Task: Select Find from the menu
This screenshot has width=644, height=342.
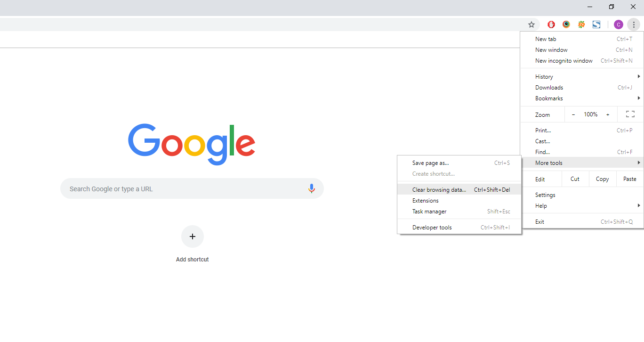Action: click(582, 152)
